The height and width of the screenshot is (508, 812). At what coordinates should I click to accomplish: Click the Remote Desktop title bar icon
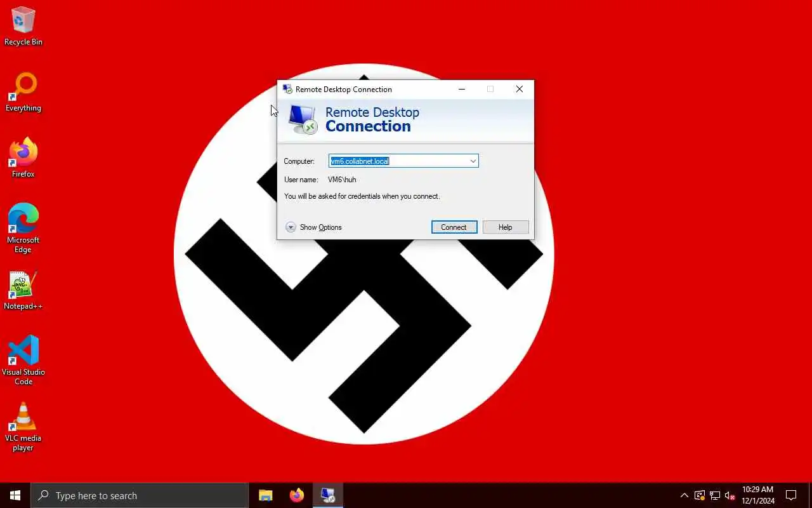point(287,89)
